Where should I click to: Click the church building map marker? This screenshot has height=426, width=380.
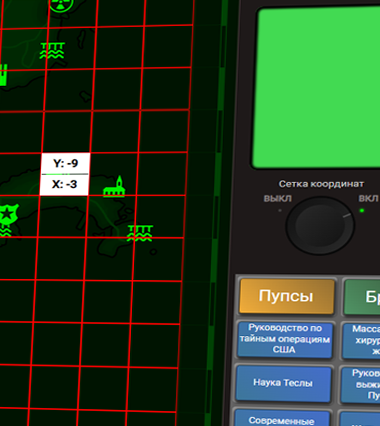point(114,187)
